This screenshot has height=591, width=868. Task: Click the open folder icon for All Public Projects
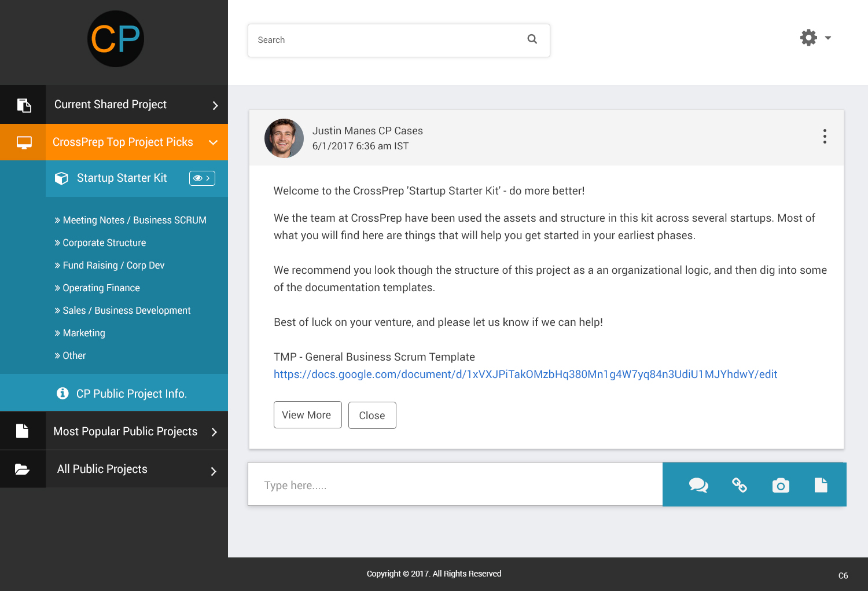[22, 469]
